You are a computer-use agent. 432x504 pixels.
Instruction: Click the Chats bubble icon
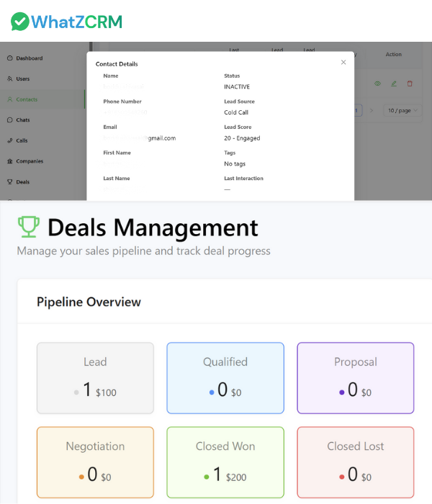click(x=9, y=120)
